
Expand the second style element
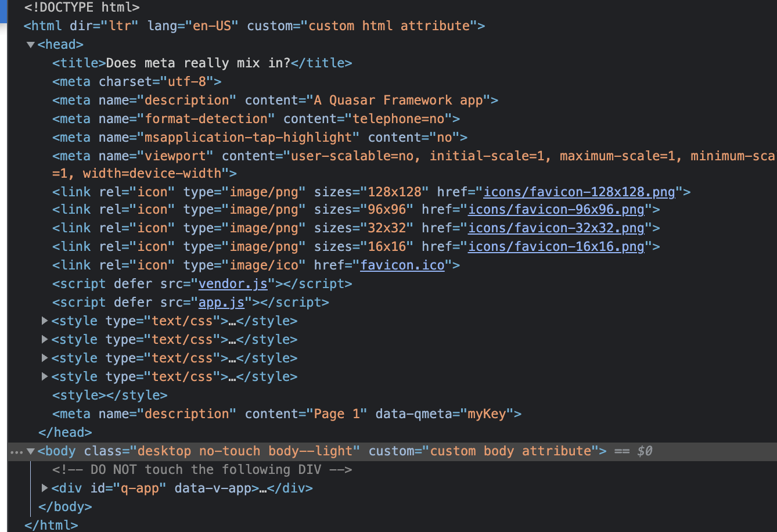tap(45, 339)
